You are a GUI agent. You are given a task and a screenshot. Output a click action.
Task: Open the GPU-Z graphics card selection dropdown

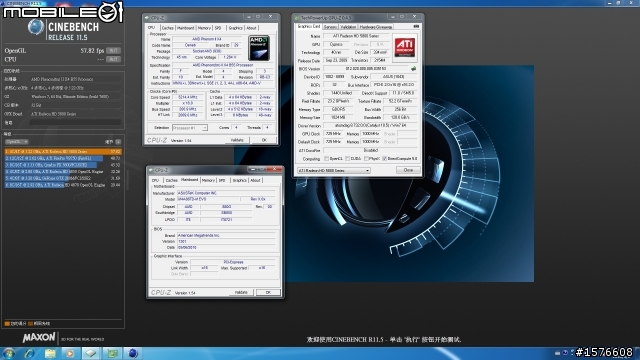[333, 170]
